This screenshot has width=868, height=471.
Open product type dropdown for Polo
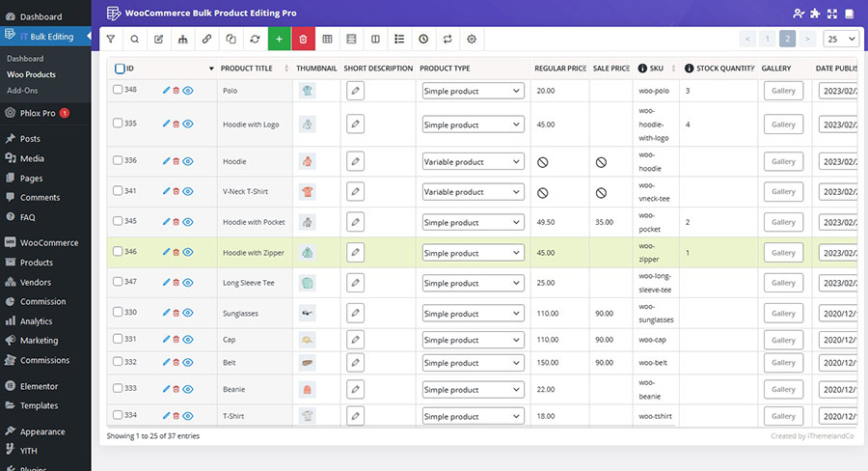(x=473, y=91)
